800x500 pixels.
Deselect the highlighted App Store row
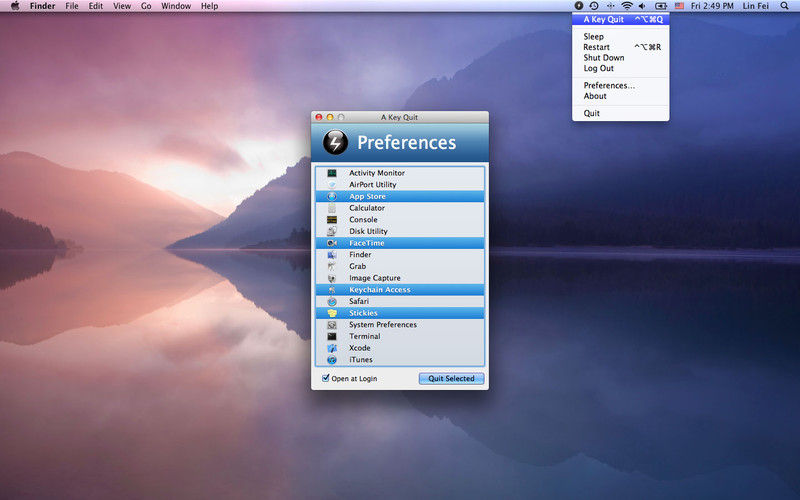pos(399,196)
